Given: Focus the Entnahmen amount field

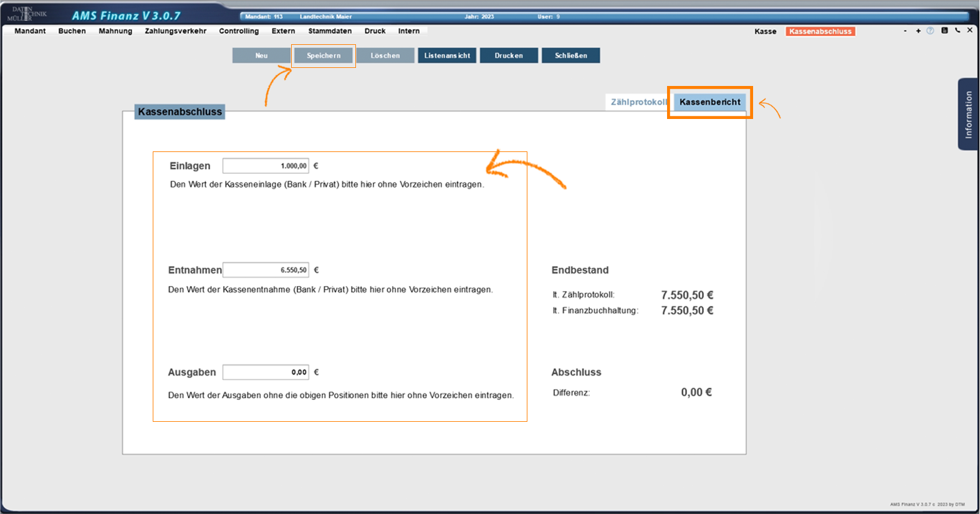Looking at the screenshot, I should point(266,270).
